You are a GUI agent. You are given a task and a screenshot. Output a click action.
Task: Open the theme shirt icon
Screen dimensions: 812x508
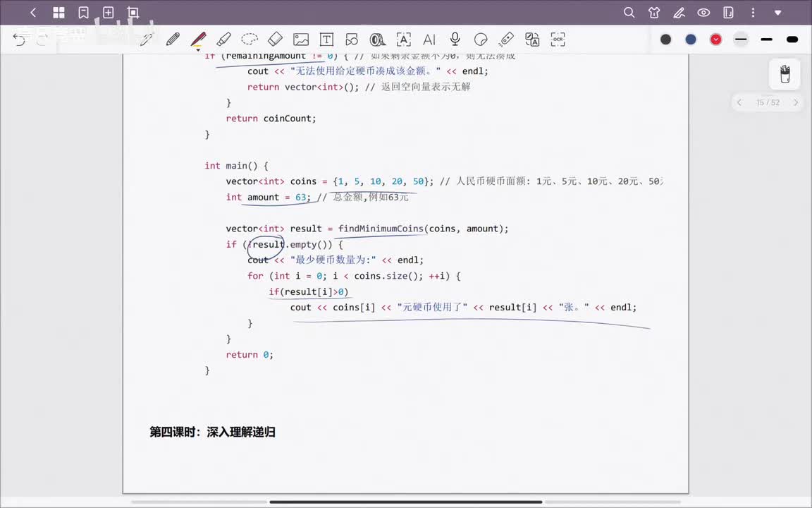pos(654,13)
